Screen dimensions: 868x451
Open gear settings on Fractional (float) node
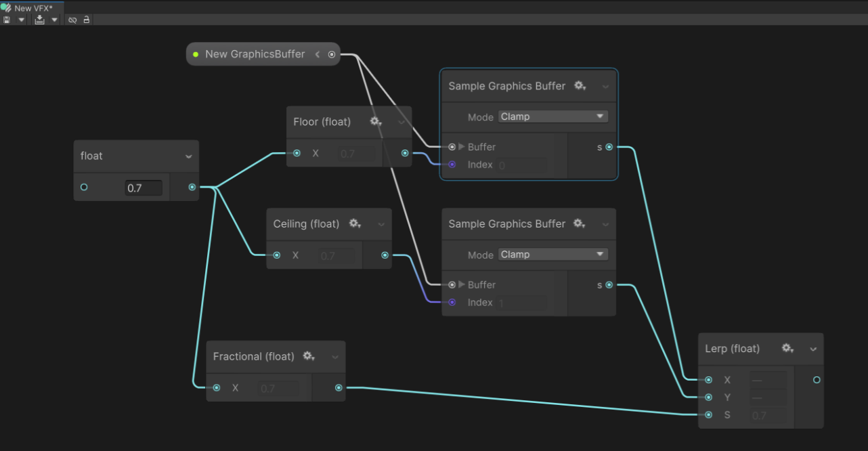[309, 356]
